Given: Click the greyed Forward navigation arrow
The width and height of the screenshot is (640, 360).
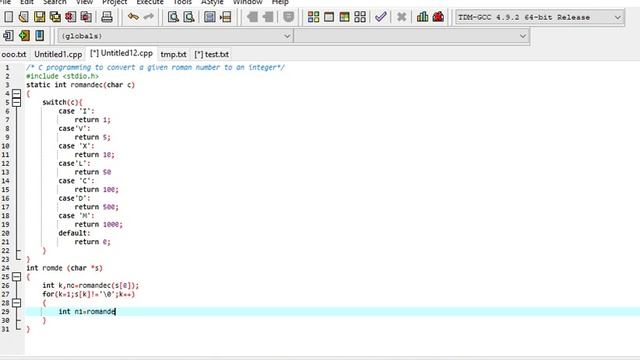Looking at the screenshot, I should pyautogui.click(x=268, y=17).
